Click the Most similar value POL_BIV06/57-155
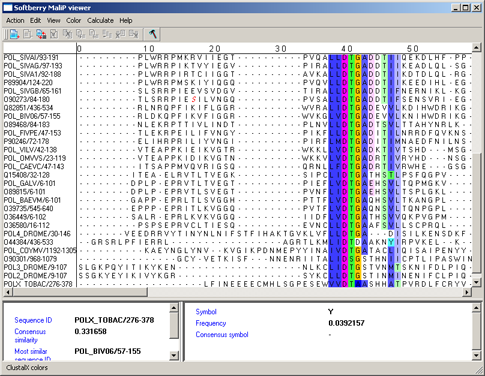485x376 pixels. (x=107, y=351)
